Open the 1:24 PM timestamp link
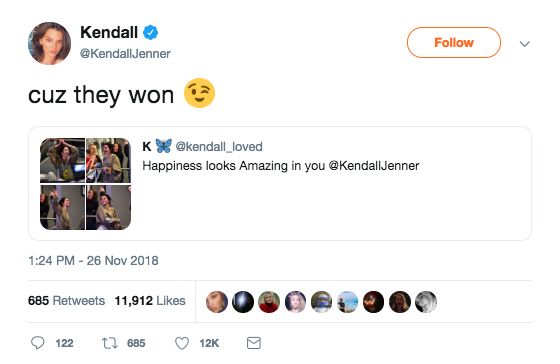The height and width of the screenshot is (364, 560). tap(93, 260)
